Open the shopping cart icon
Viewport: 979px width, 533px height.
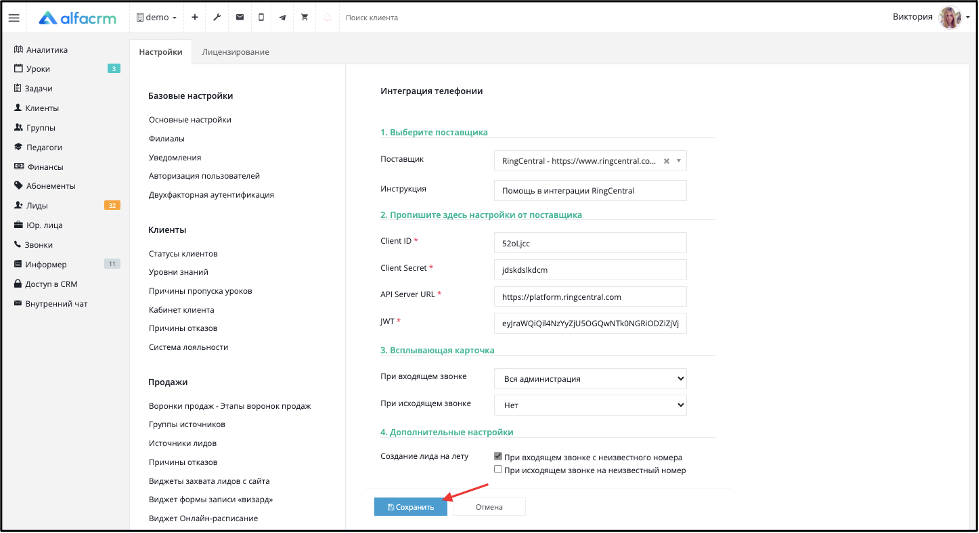click(x=305, y=17)
